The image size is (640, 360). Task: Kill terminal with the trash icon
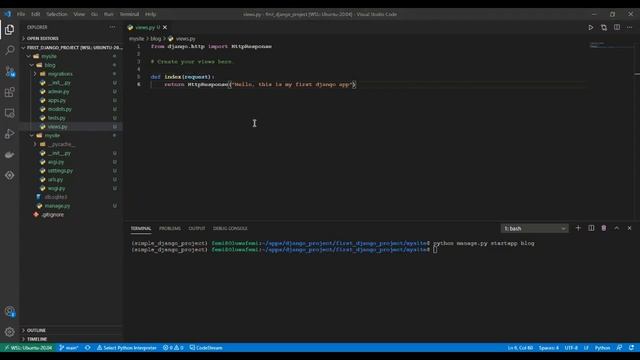point(604,228)
